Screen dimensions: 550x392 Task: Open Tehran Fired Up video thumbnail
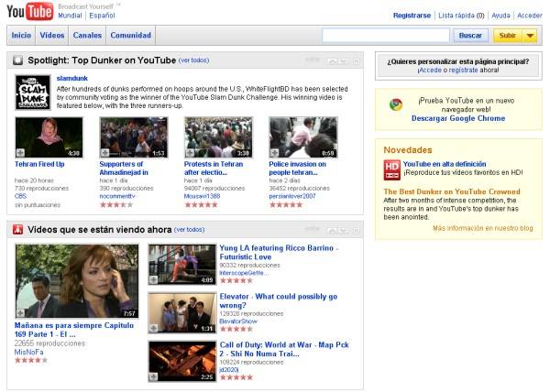coord(49,137)
